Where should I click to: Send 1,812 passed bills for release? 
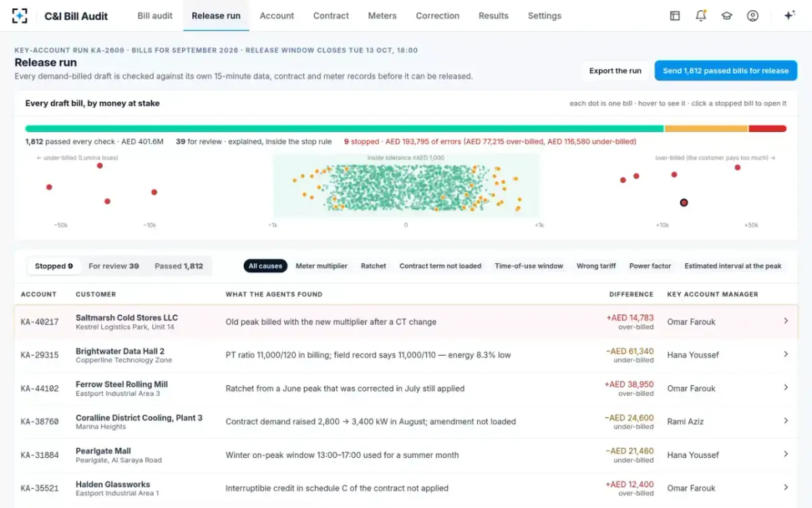[x=725, y=70]
